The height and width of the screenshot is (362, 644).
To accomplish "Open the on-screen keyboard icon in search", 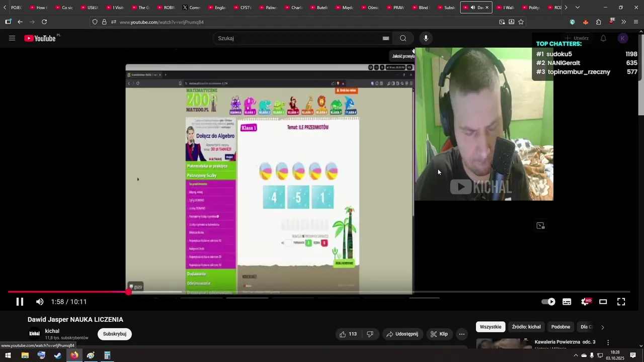I will (386, 38).
